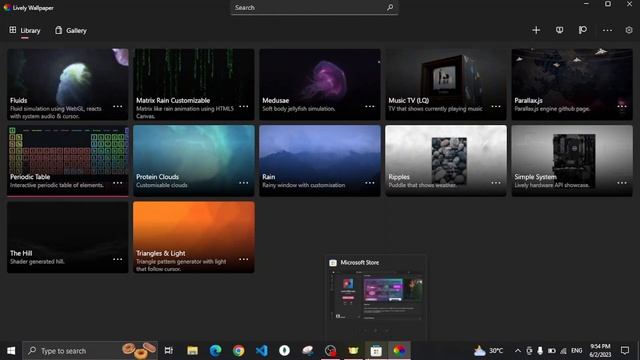Select the Music TV (LQ) wallpaper
640x360 pixels.
pos(446,84)
